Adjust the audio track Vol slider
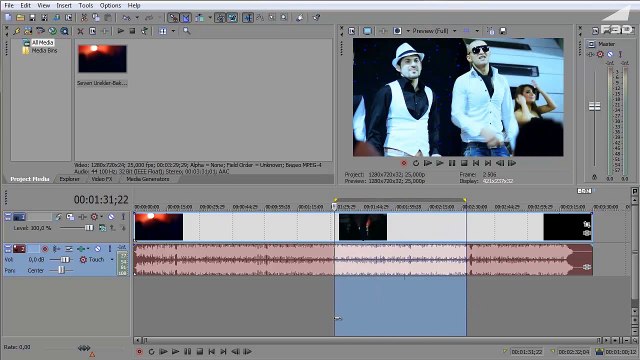The height and width of the screenshot is (360, 640). (x=64, y=260)
